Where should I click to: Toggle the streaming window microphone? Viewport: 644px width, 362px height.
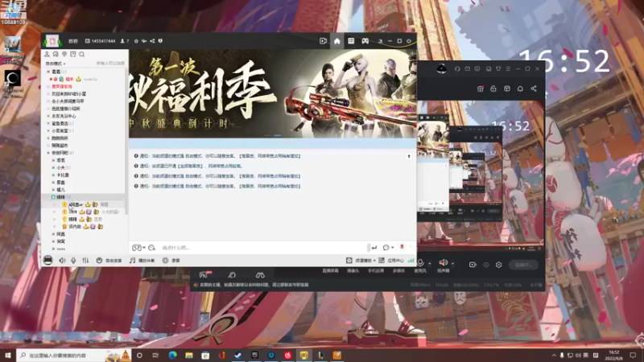coord(420,262)
